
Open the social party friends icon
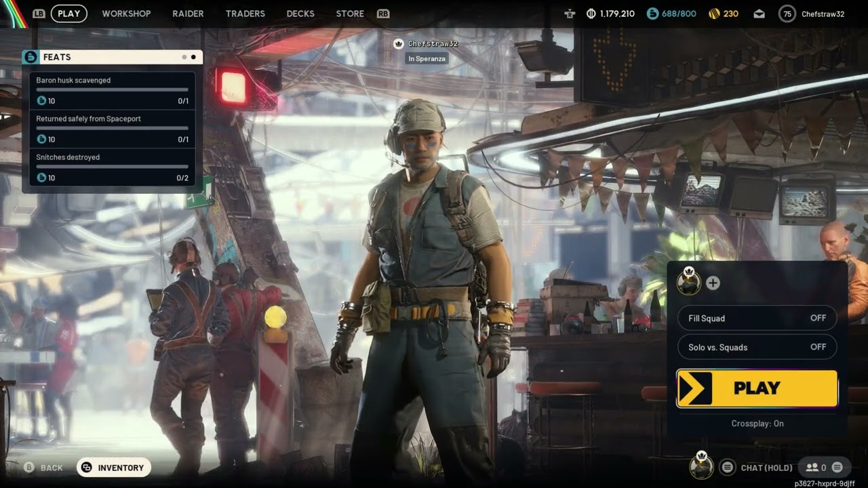(x=812, y=467)
